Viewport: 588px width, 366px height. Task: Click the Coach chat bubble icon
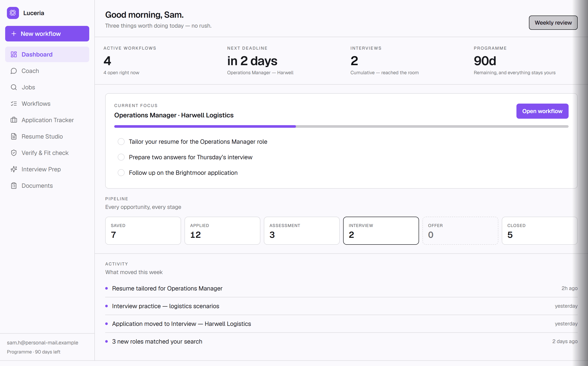(x=14, y=71)
